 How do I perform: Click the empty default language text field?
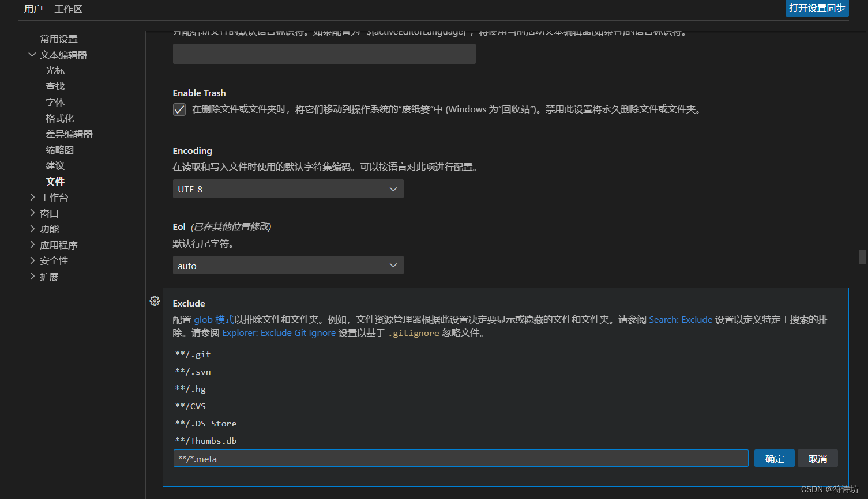pyautogui.click(x=324, y=54)
